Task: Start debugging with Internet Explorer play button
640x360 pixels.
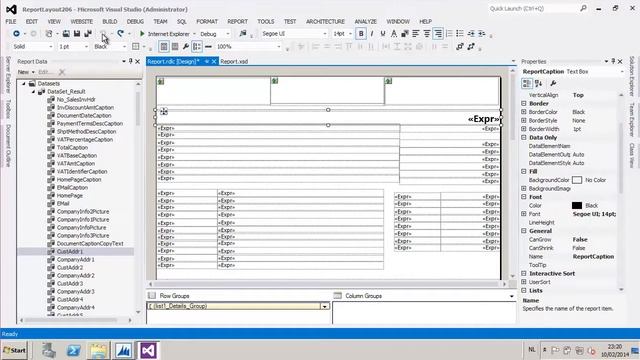Action: pos(142,33)
